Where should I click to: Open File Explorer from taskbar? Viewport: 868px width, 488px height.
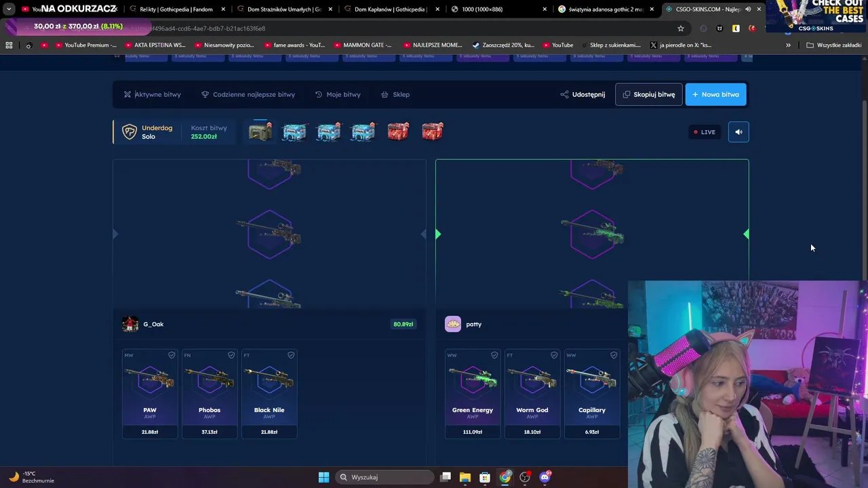tap(465, 477)
